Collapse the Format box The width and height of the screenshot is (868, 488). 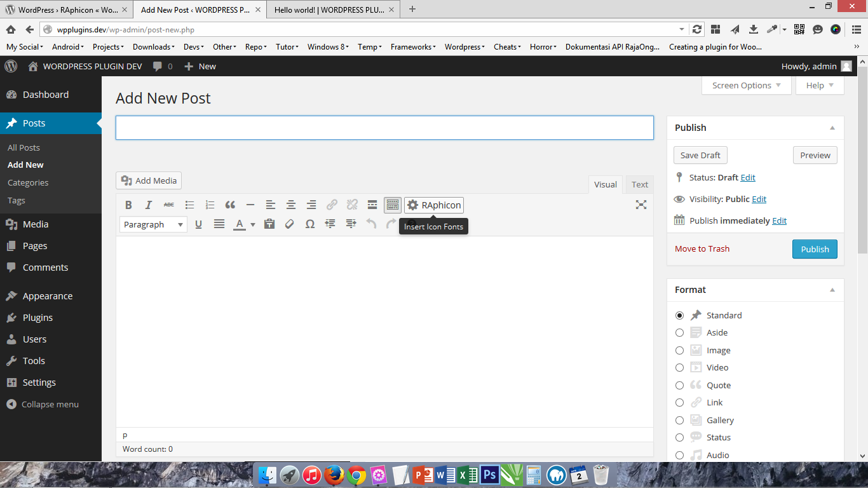pyautogui.click(x=832, y=290)
